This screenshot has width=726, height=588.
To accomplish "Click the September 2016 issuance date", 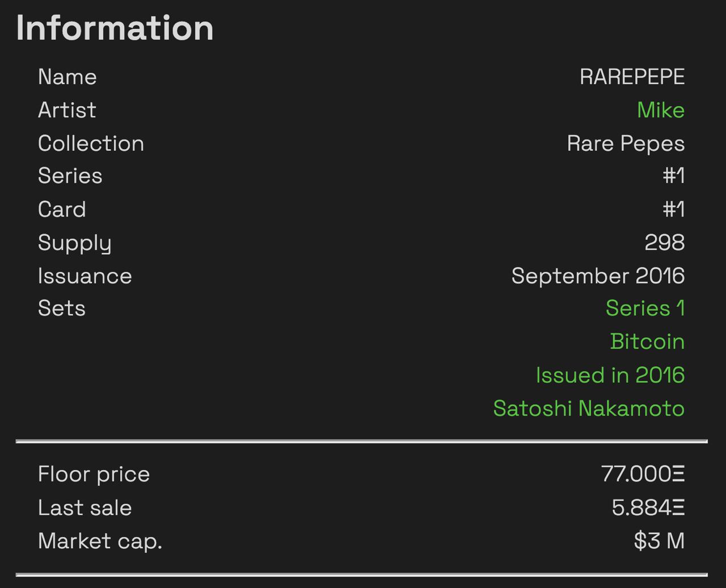I will [x=598, y=276].
